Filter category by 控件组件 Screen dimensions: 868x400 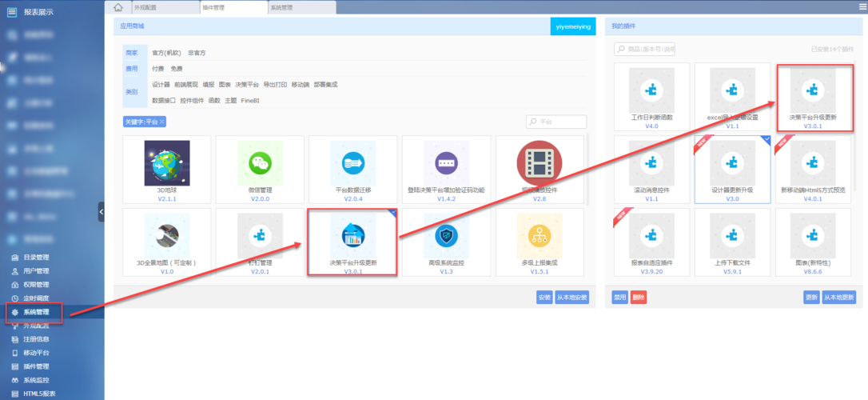(x=192, y=101)
